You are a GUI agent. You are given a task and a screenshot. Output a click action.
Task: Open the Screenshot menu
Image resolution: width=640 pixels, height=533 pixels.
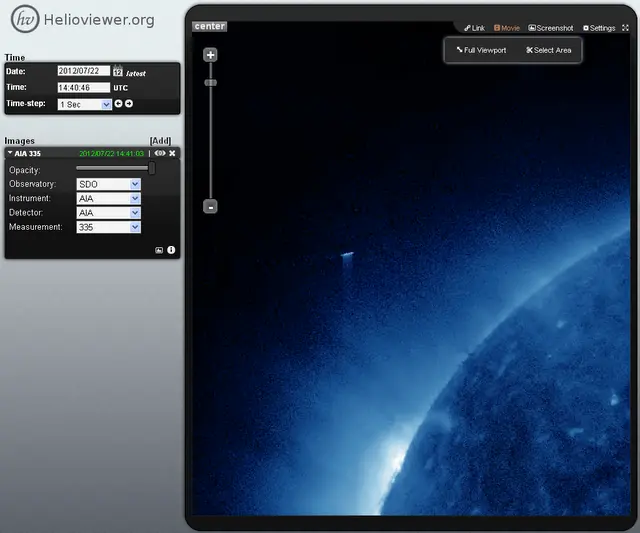click(551, 28)
